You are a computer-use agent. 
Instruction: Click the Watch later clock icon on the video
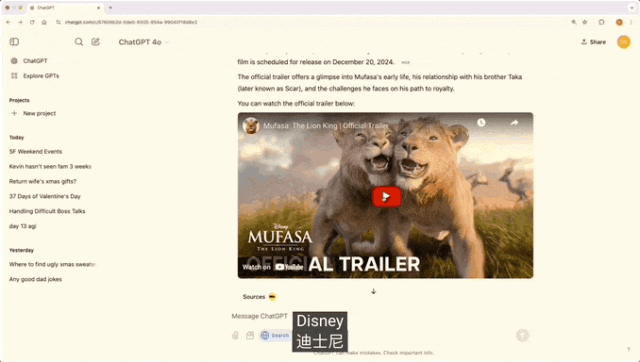click(481, 122)
